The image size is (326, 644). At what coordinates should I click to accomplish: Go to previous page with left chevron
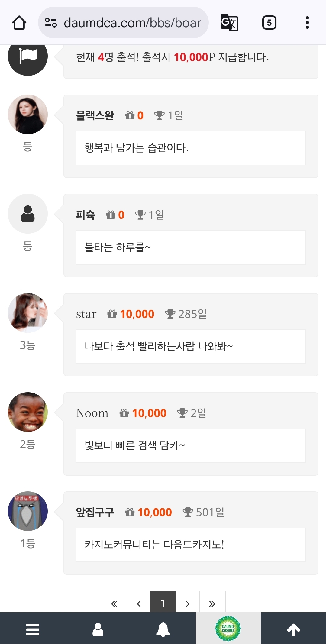coord(139,604)
